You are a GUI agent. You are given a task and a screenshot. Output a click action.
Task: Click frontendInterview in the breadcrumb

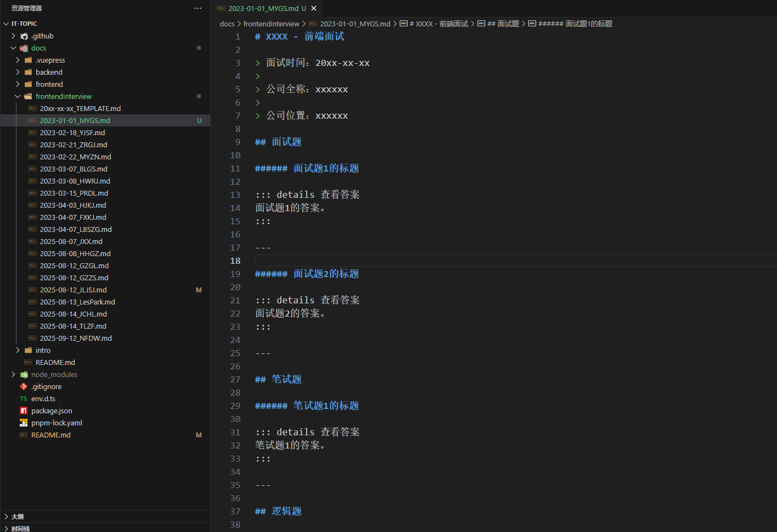point(271,24)
